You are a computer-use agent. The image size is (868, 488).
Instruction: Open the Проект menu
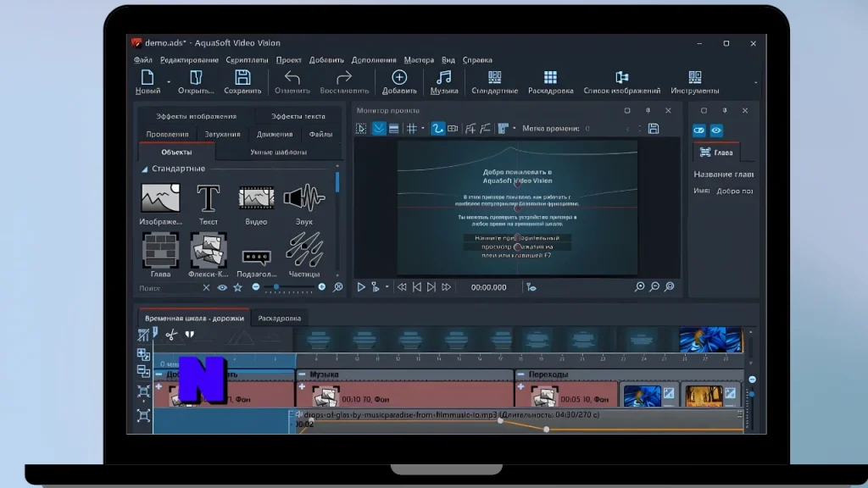click(288, 60)
